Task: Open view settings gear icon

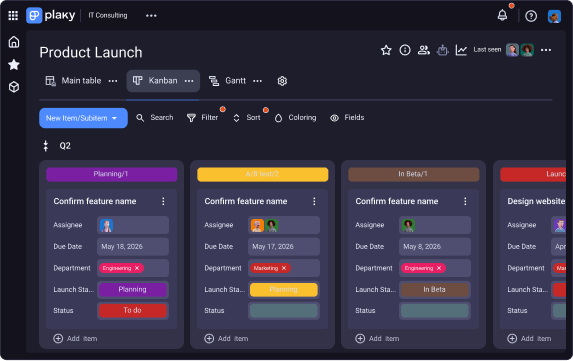Action: point(282,81)
